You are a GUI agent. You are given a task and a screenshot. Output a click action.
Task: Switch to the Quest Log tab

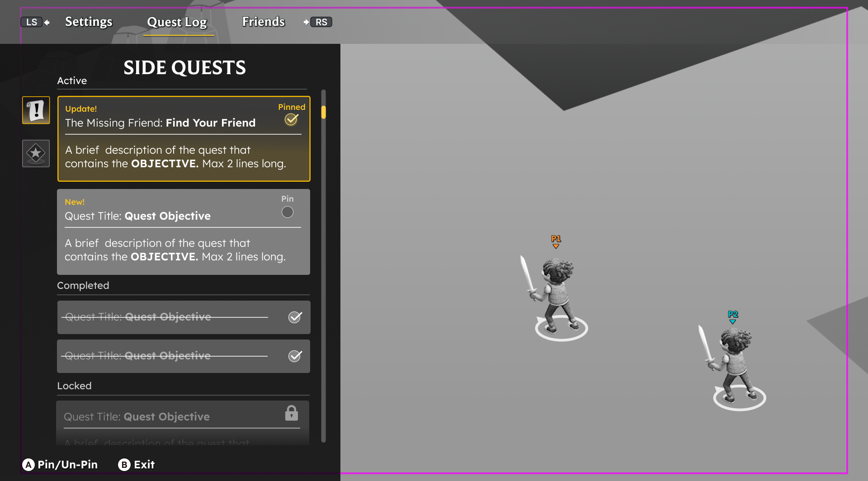click(177, 22)
